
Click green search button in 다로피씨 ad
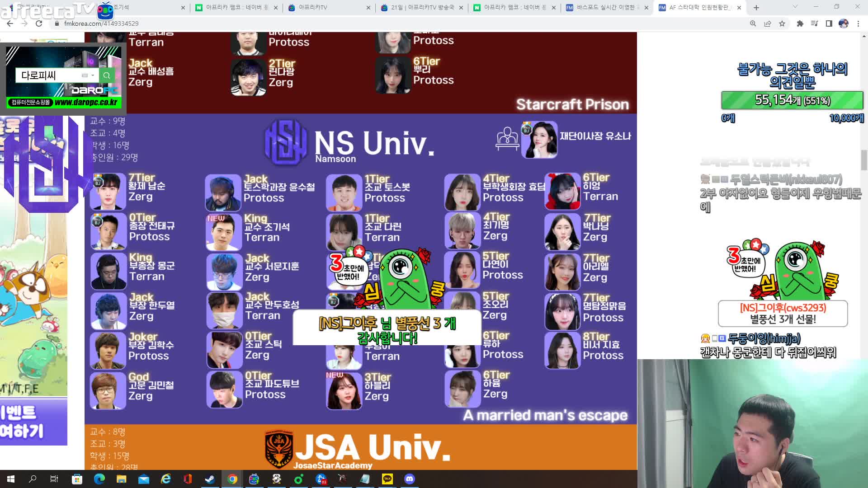tap(107, 75)
